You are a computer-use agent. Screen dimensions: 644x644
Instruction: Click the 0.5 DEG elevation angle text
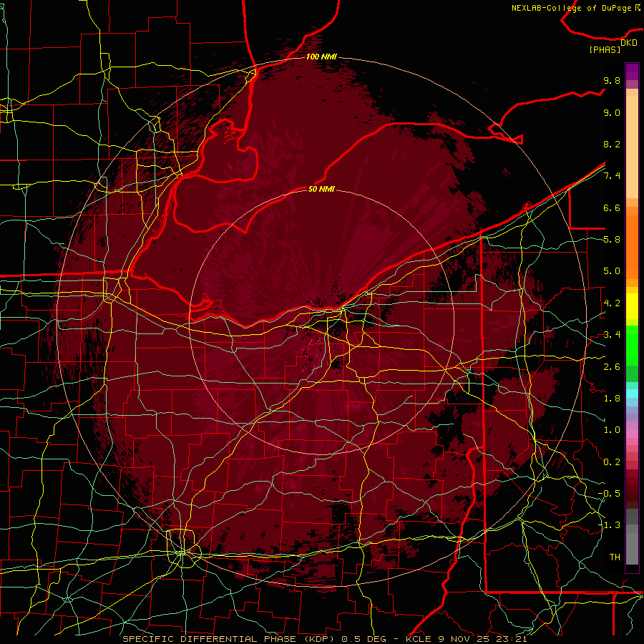point(364,639)
